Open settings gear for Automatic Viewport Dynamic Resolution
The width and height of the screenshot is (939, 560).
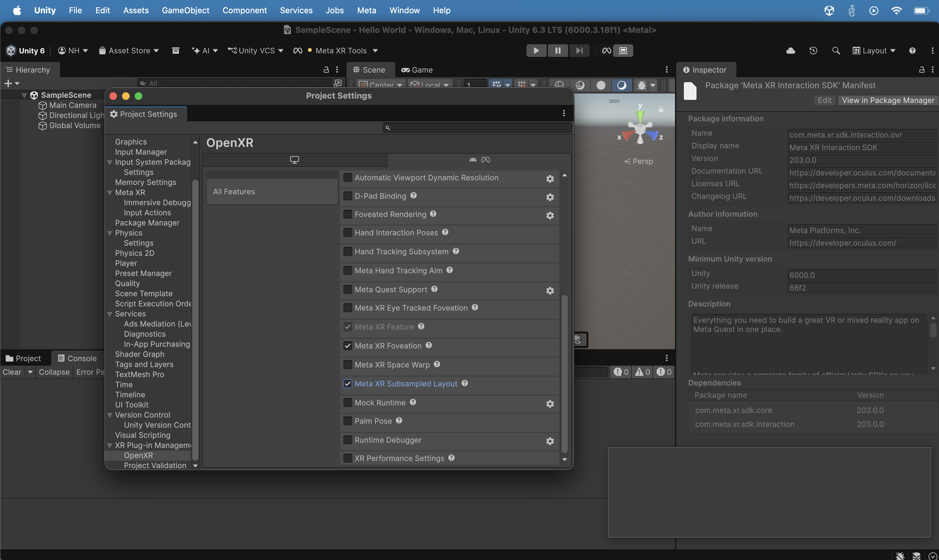click(550, 179)
